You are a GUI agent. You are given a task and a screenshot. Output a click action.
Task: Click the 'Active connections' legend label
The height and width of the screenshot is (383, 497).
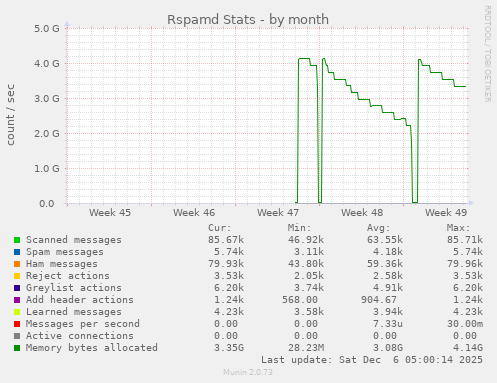tap(80, 336)
